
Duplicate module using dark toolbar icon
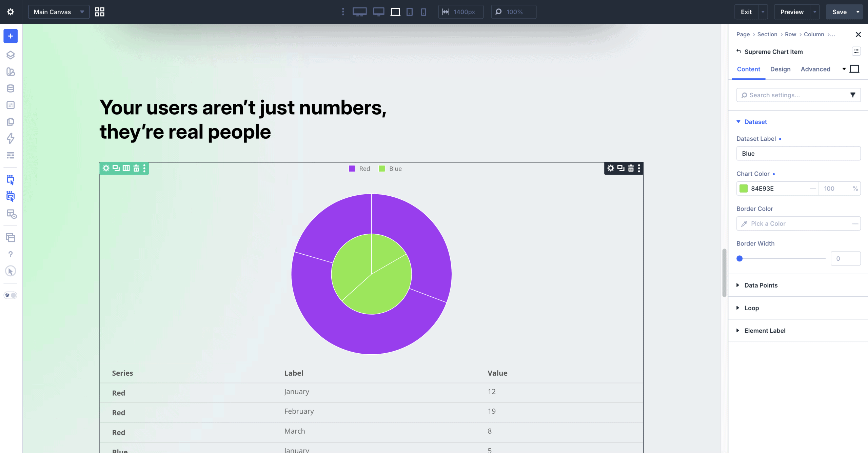pos(621,168)
